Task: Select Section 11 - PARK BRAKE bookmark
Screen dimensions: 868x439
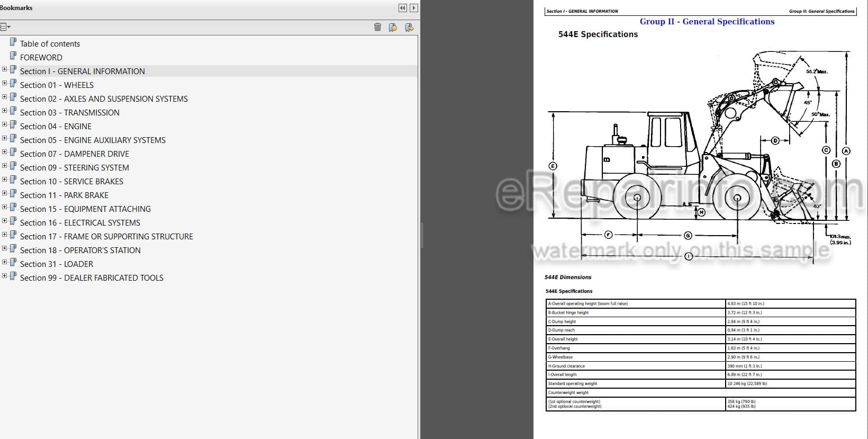Action: [x=64, y=195]
